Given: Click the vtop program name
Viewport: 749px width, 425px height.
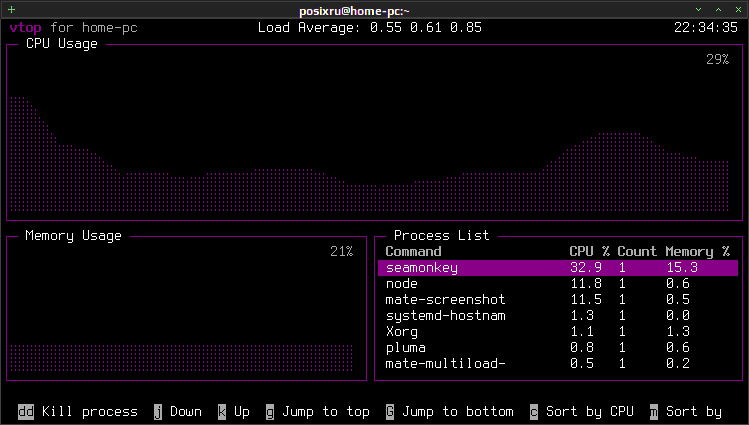Looking at the screenshot, I should point(25,28).
